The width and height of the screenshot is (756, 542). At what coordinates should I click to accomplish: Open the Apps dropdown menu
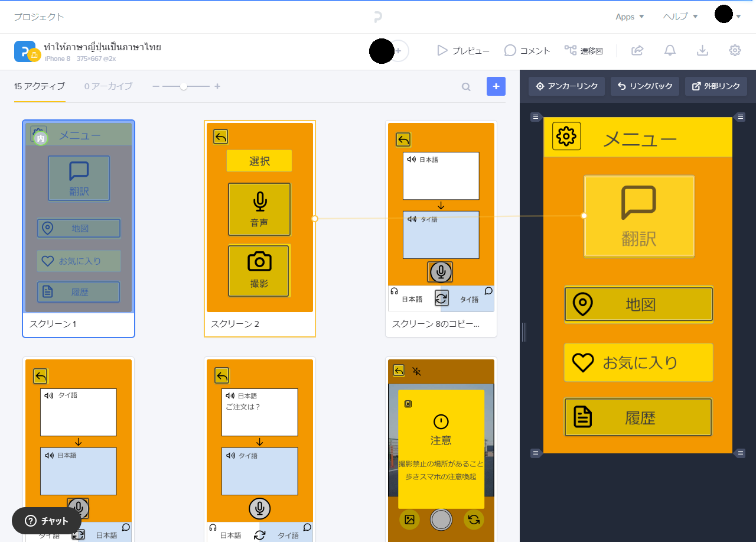pos(630,17)
